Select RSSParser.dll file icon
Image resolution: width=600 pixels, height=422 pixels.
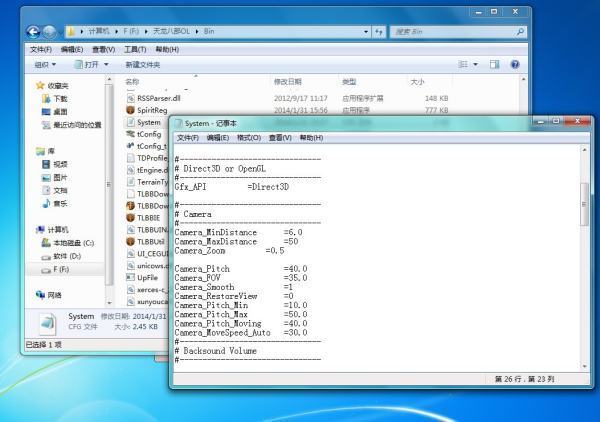[130, 98]
